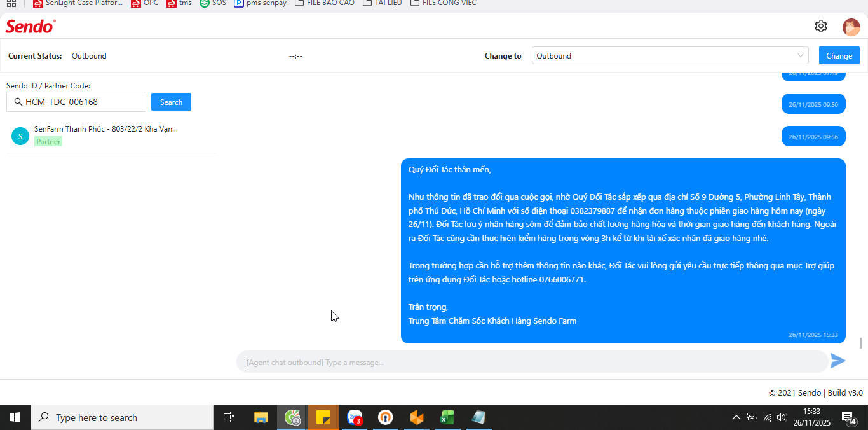868x430 pixels.
Task: Open File Explorer from the taskbar
Action: point(261,417)
